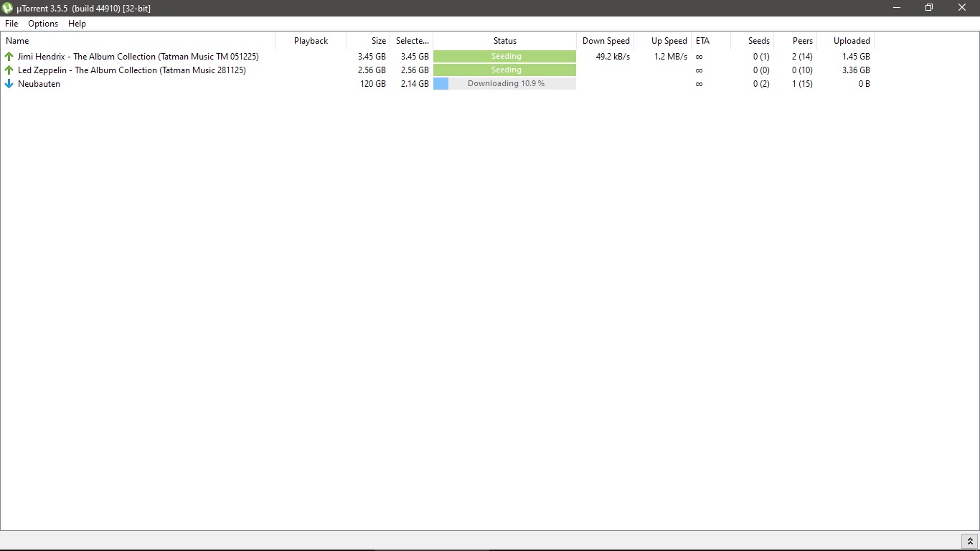The height and width of the screenshot is (551, 980).
Task: Minimize the µTorrent window
Action: point(896,8)
